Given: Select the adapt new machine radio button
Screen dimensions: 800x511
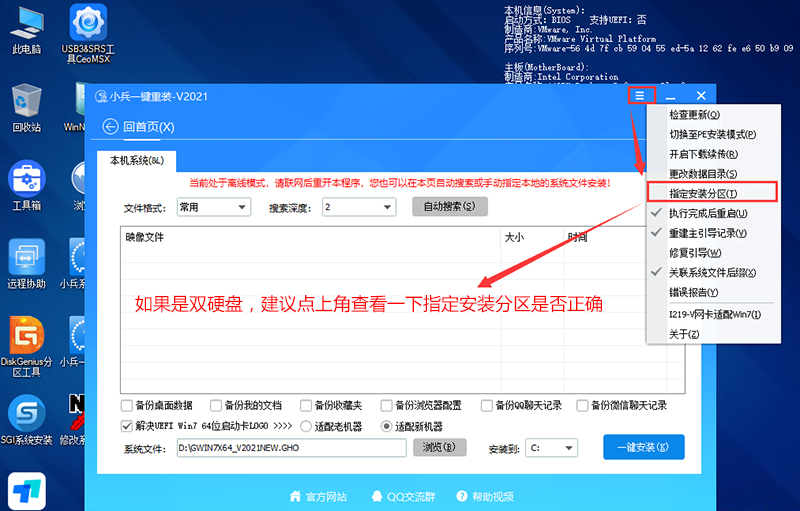Looking at the screenshot, I should click(x=387, y=426).
